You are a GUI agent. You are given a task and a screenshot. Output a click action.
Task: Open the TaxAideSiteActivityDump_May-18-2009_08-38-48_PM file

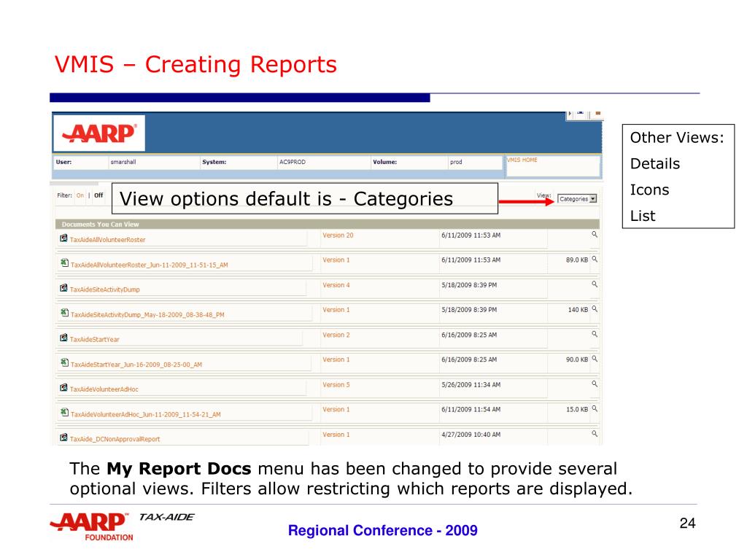click(147, 315)
